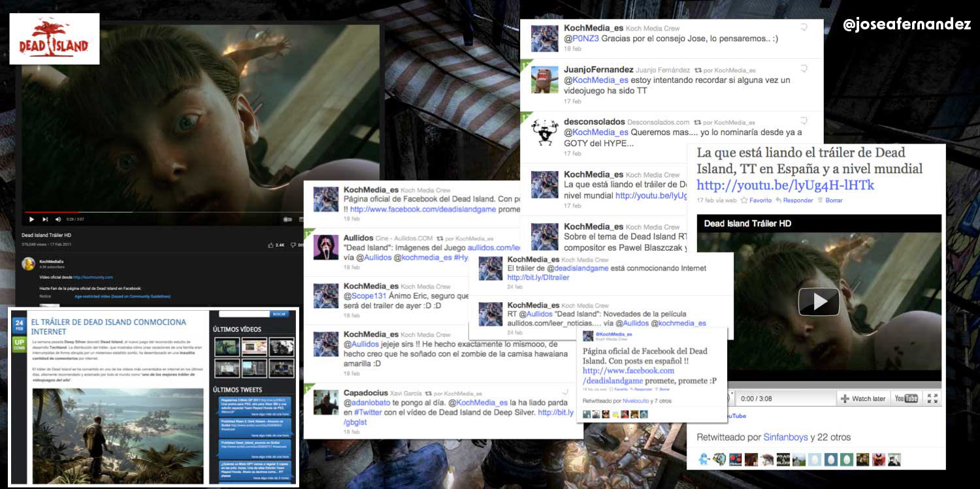Screen dimensions: 980x489
Task: Open KochMedia_es avatar beside the Página oficial tweet
Action: (326, 199)
